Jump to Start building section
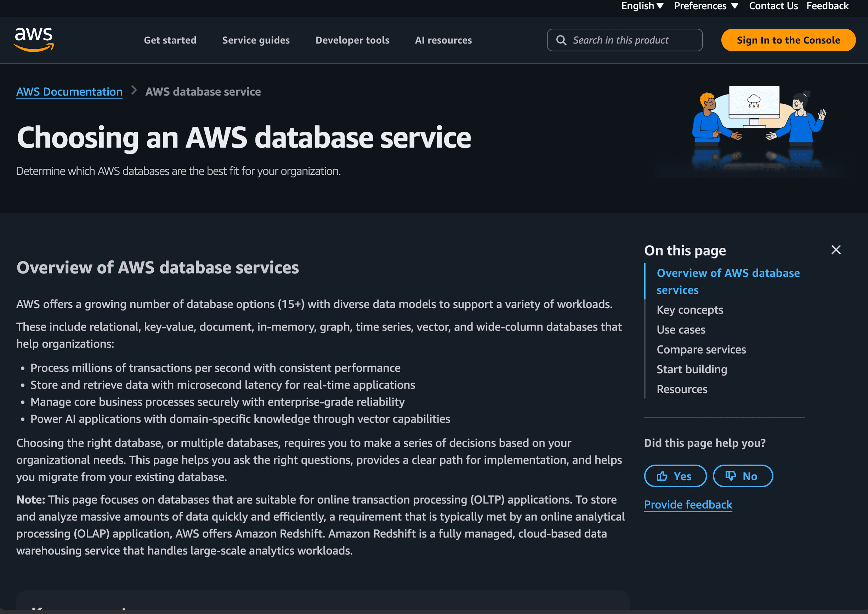Viewport: 868px width, 614px height. click(692, 369)
